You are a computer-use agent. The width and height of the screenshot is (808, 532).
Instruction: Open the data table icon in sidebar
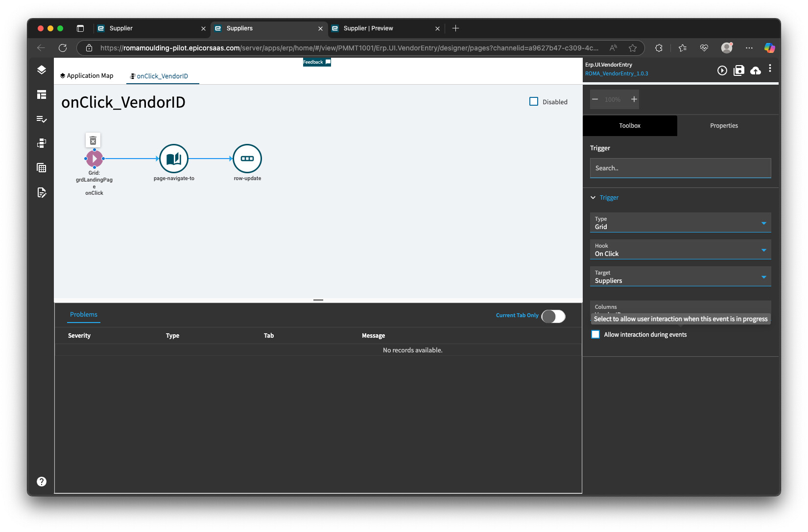(x=42, y=168)
